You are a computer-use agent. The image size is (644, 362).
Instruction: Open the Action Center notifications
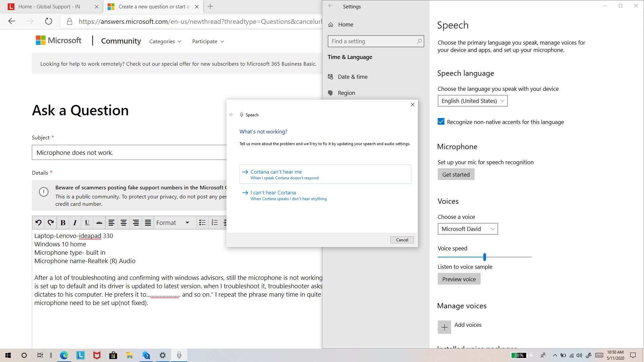point(633,355)
